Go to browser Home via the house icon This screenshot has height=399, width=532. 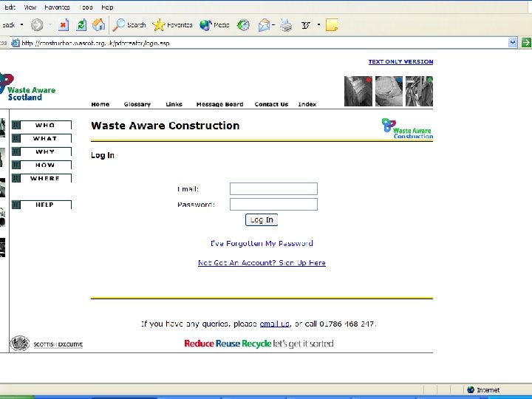pos(99,25)
